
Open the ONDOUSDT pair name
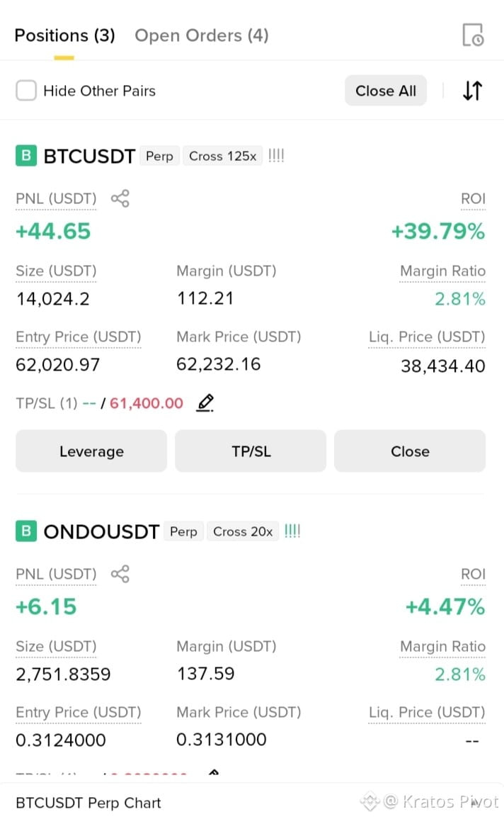click(101, 532)
